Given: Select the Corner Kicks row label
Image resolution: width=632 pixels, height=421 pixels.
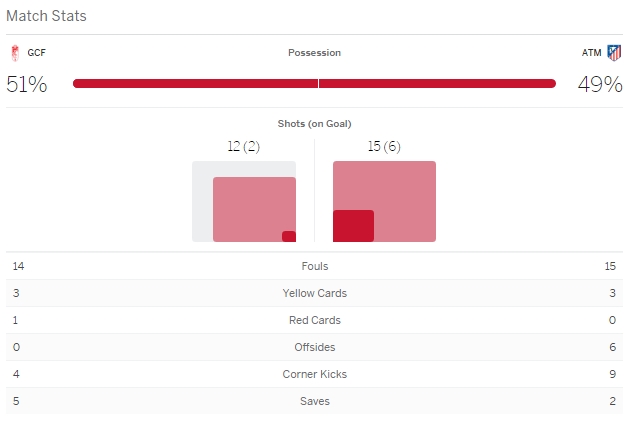Looking at the screenshot, I should [314, 374].
